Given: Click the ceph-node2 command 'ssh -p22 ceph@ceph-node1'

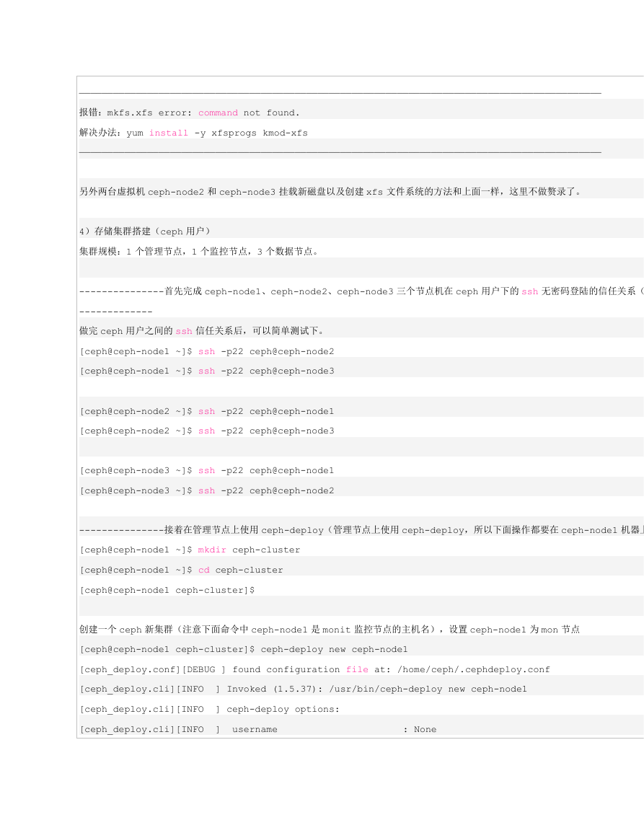Looking at the screenshot, I should (x=207, y=411).
